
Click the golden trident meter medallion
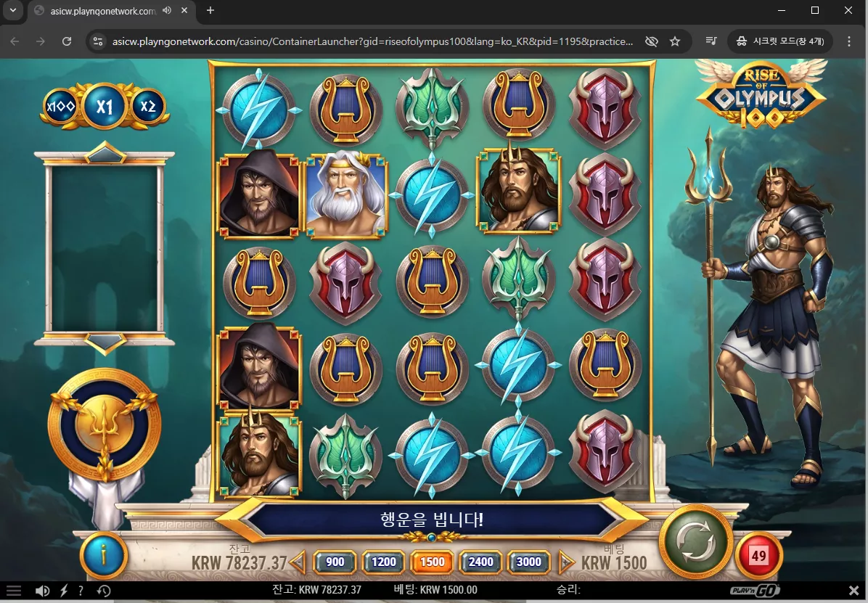pos(105,424)
